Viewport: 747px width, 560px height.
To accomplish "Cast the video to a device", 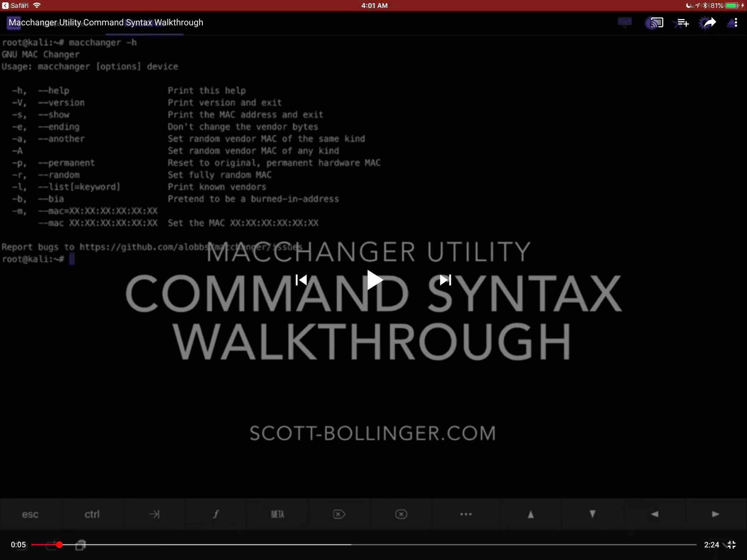I will click(656, 23).
